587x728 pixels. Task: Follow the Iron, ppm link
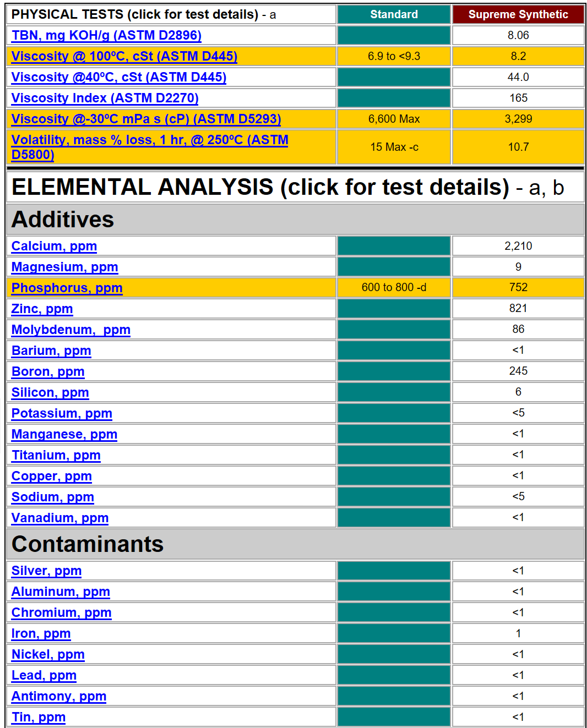(x=41, y=633)
